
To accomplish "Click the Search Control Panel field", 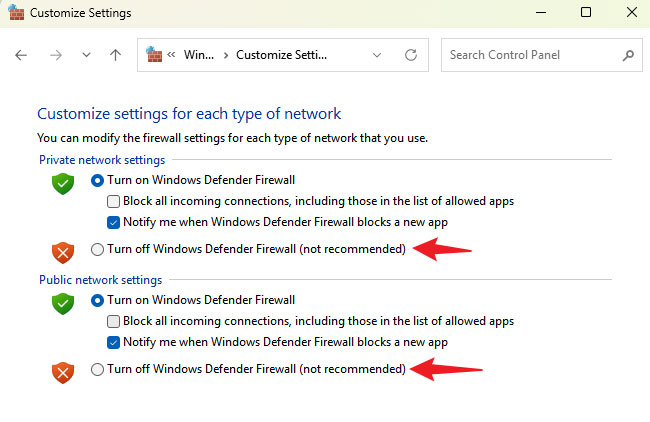I will tap(542, 55).
